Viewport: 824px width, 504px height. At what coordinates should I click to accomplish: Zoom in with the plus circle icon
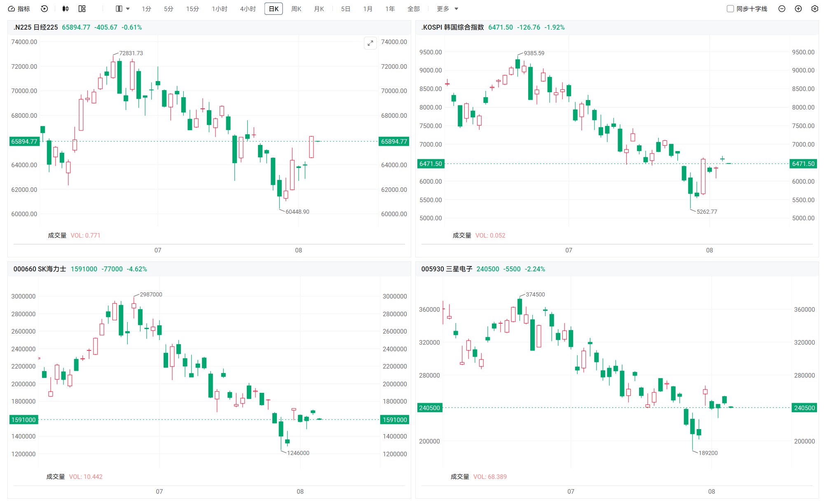pyautogui.click(x=798, y=9)
